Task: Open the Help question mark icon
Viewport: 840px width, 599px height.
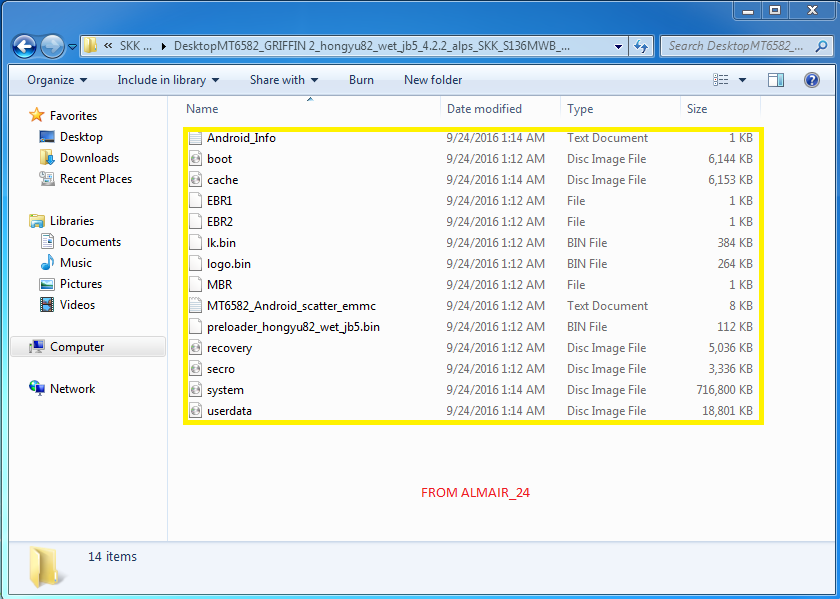Action: click(812, 80)
